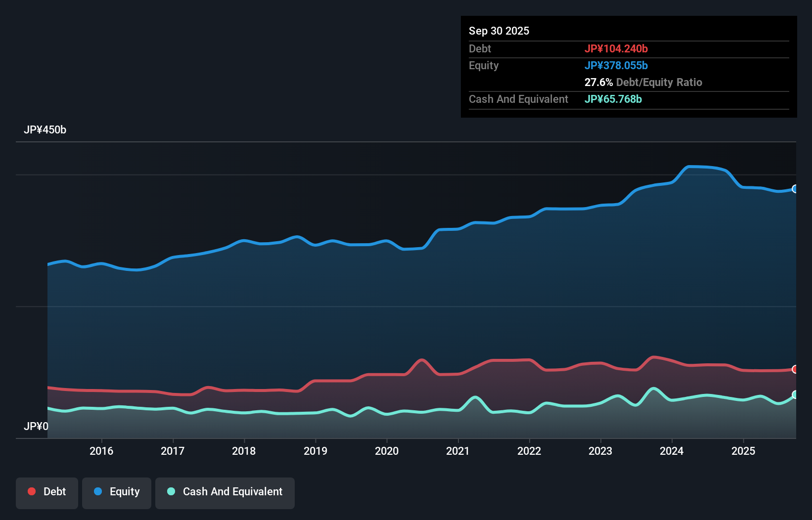
Task: Click the Sep 30 2025 tooltip date
Action: pos(499,31)
